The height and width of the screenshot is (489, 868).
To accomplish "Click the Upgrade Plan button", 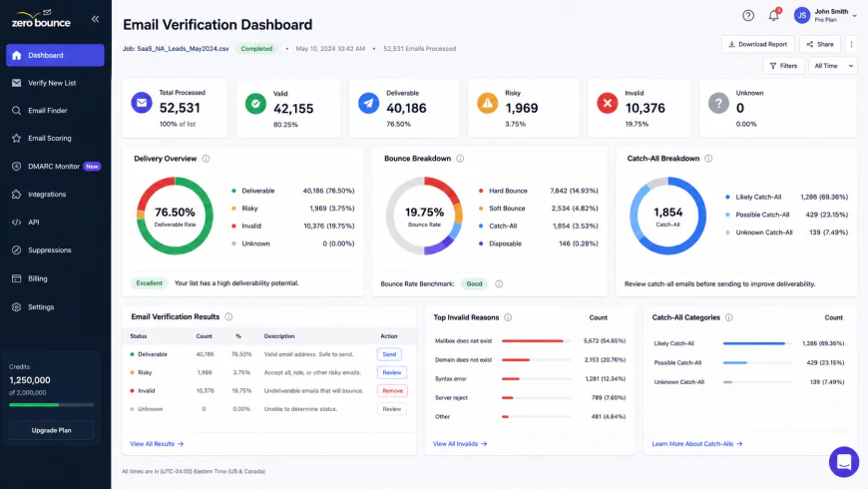I will pos(52,430).
